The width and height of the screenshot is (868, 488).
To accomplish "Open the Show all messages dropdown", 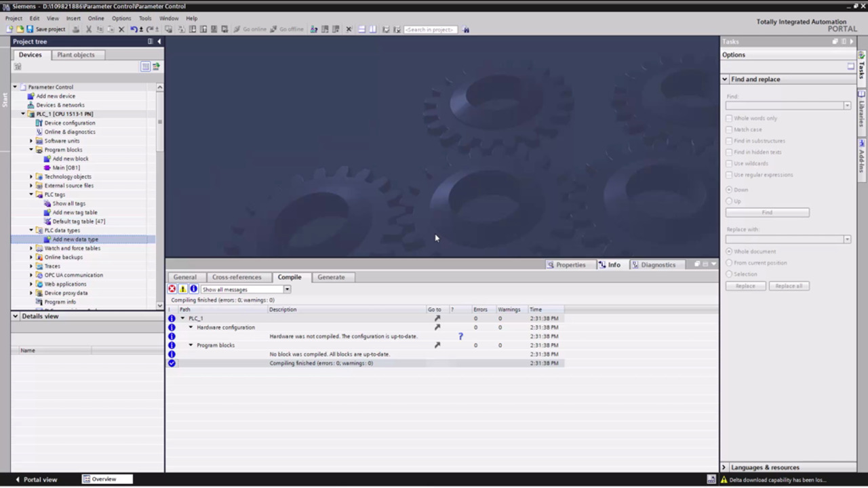I will (x=287, y=289).
